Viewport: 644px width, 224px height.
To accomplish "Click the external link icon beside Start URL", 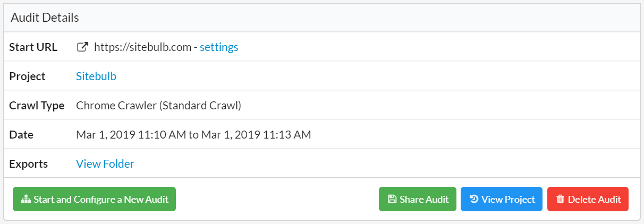I will [82, 47].
